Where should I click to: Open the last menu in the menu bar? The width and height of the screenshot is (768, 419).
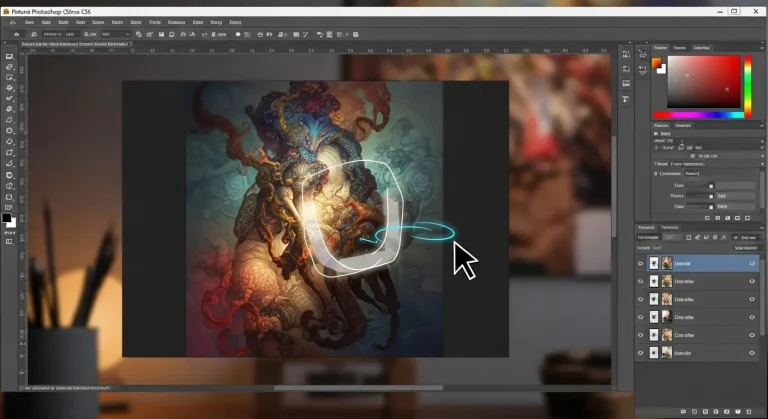click(x=235, y=22)
